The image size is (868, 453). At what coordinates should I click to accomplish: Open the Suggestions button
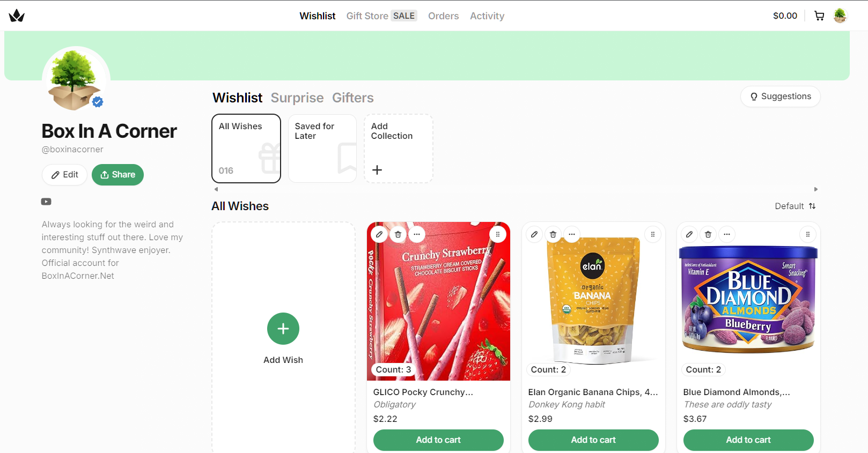[781, 96]
